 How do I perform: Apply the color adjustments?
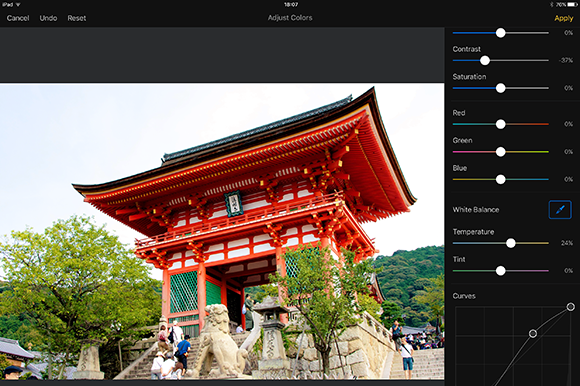click(x=563, y=18)
